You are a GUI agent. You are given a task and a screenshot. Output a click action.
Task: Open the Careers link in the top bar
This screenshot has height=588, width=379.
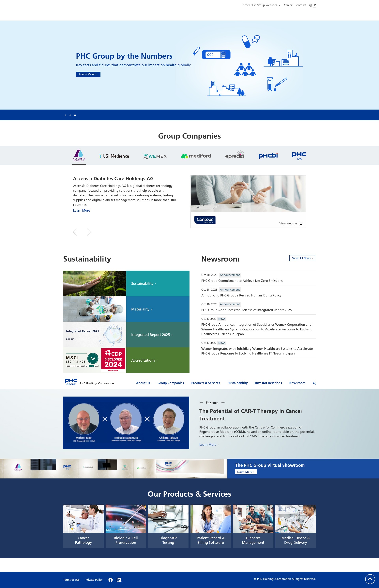coord(288,5)
